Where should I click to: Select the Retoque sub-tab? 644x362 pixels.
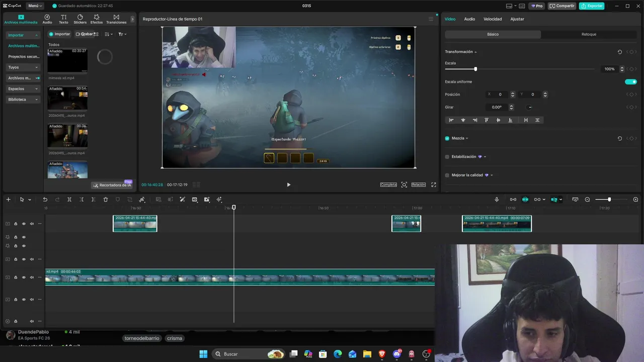tap(589, 34)
